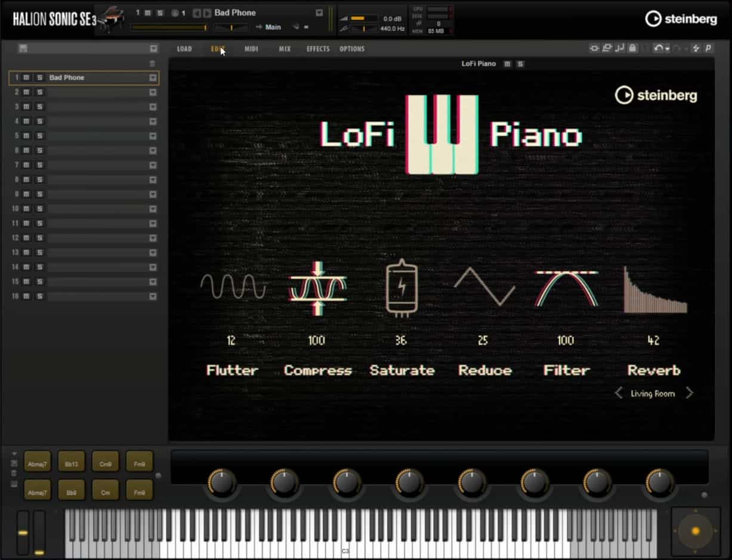
Task: Click the undo arrow in the toolbar
Action: pos(658,48)
